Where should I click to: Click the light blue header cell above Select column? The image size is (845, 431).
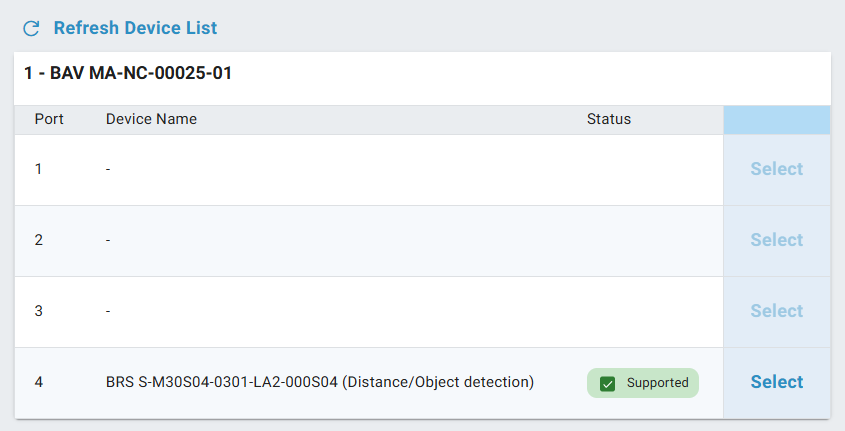776,119
